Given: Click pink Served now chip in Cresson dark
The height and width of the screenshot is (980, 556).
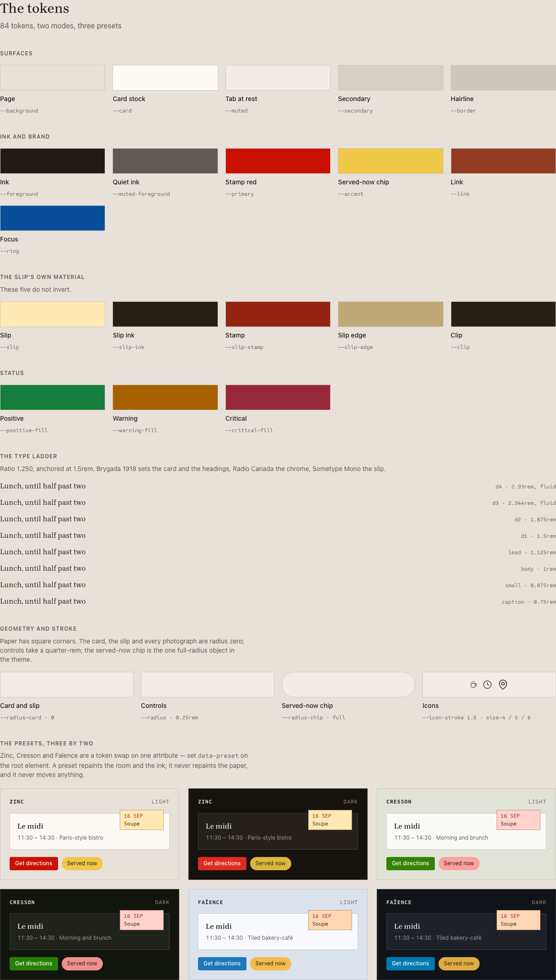Looking at the screenshot, I should [x=82, y=964].
